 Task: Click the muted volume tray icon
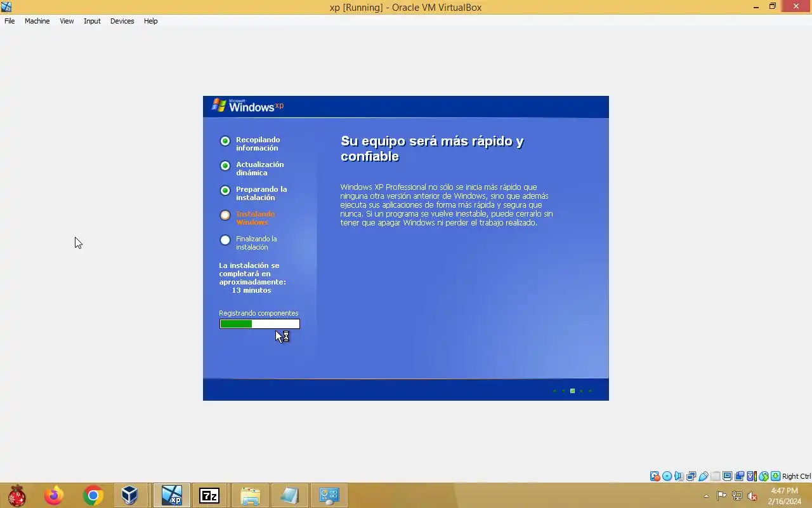[752, 496]
